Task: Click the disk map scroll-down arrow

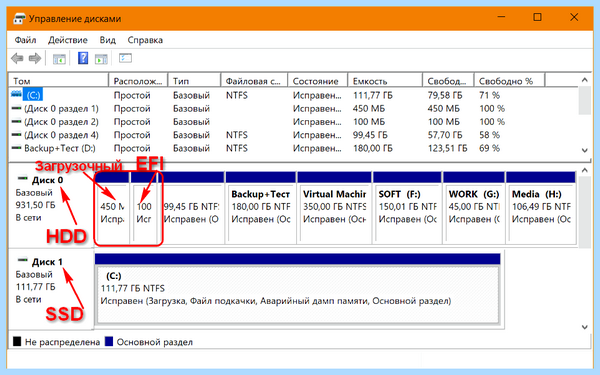Action: tap(584, 327)
